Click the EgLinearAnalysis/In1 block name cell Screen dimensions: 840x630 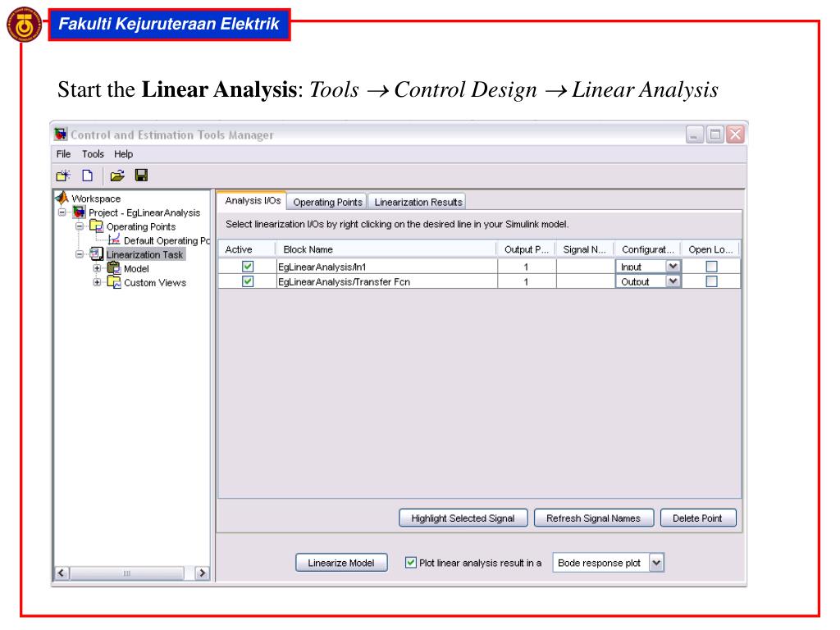tap(387, 267)
